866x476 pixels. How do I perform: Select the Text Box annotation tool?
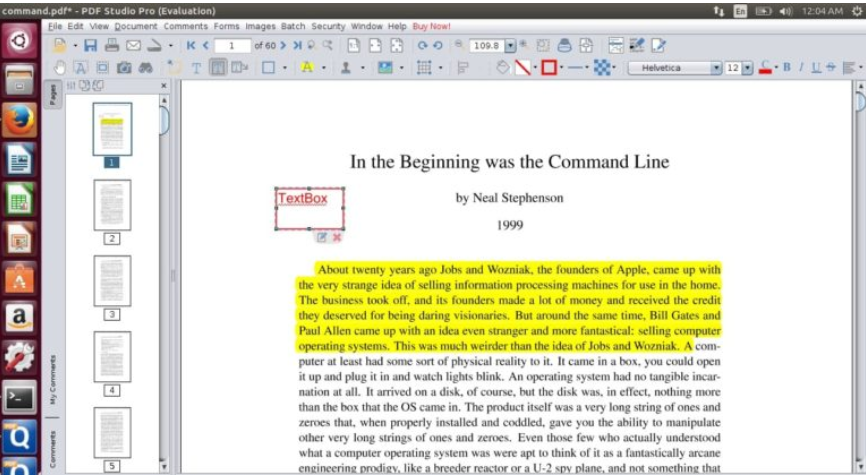(218, 68)
